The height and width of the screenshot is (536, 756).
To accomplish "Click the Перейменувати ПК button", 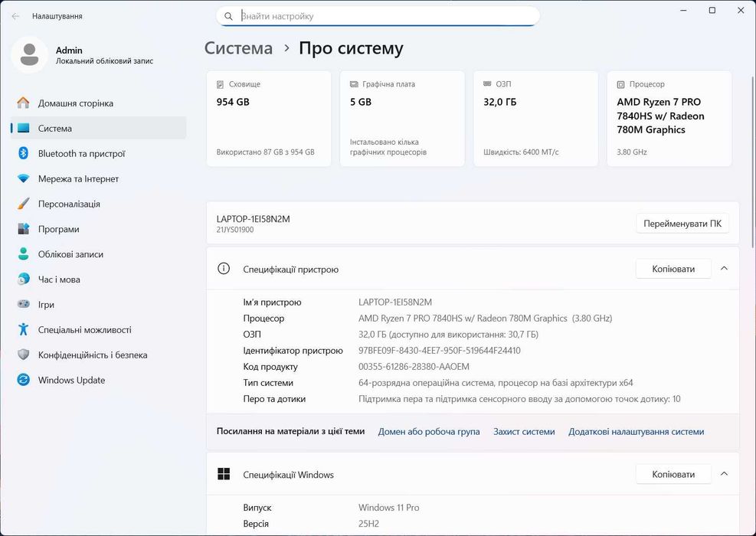I will [x=682, y=224].
